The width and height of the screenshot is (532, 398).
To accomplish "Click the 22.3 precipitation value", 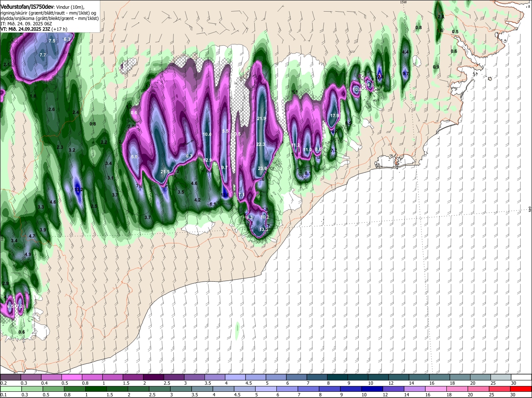I will [261, 144].
